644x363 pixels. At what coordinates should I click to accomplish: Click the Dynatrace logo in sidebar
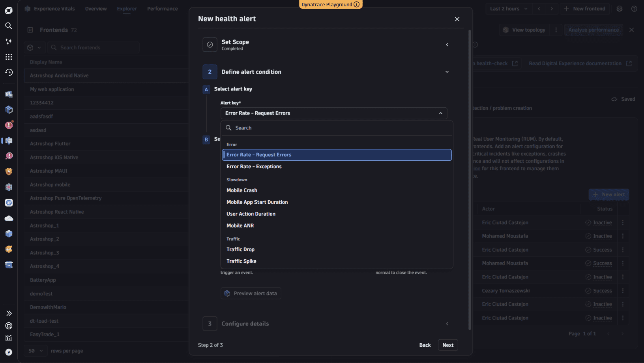coord(9,10)
